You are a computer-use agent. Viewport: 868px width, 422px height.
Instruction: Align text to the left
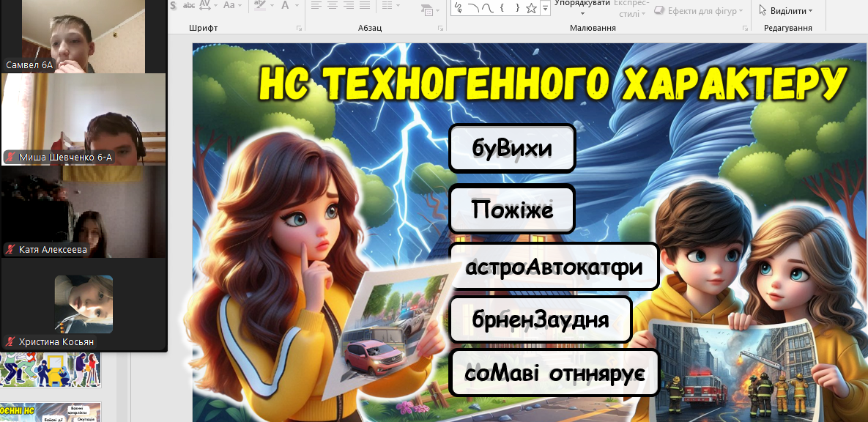click(x=316, y=5)
